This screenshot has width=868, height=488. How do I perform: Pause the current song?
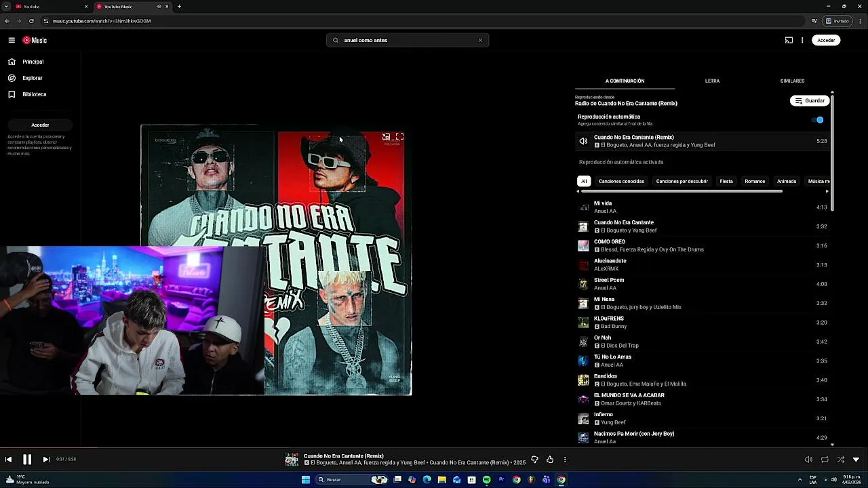(27, 460)
